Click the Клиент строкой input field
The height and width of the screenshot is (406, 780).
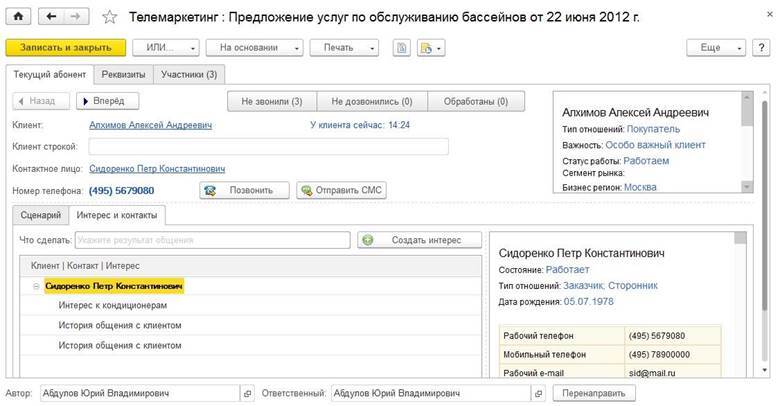pos(269,147)
